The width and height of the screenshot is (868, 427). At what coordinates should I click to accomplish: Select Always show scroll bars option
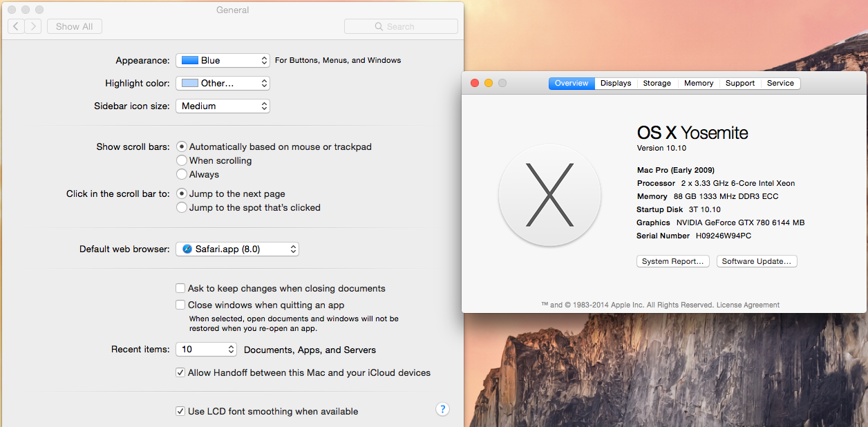182,174
